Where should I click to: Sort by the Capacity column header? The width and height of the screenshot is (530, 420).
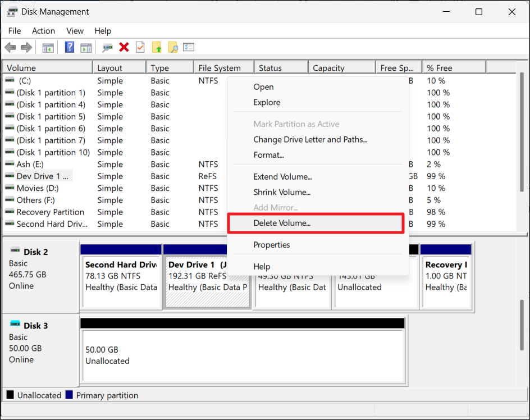click(x=328, y=68)
